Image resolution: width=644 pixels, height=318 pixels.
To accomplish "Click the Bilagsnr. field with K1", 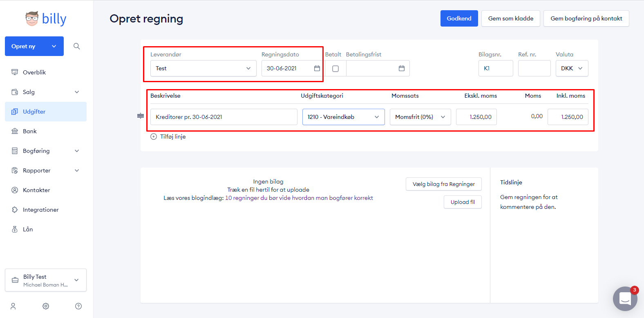I will pos(496,68).
